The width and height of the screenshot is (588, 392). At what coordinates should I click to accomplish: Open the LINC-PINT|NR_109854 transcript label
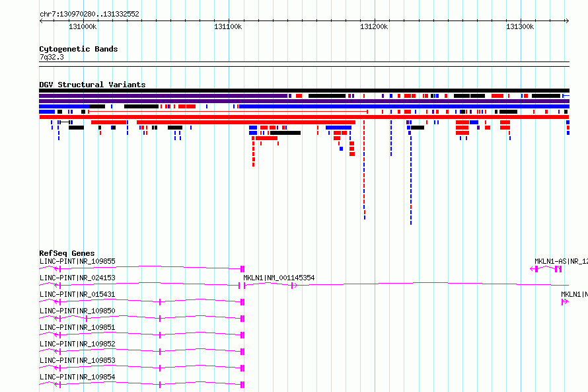(77, 377)
